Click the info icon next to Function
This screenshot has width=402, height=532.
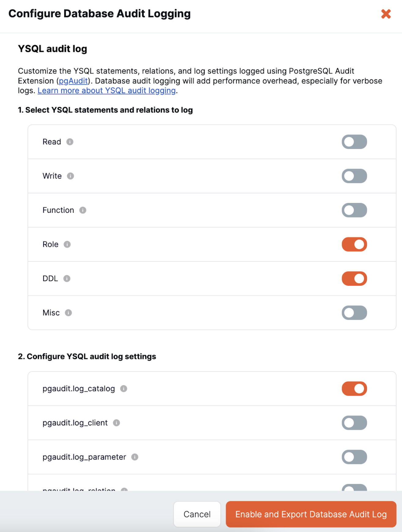(83, 210)
